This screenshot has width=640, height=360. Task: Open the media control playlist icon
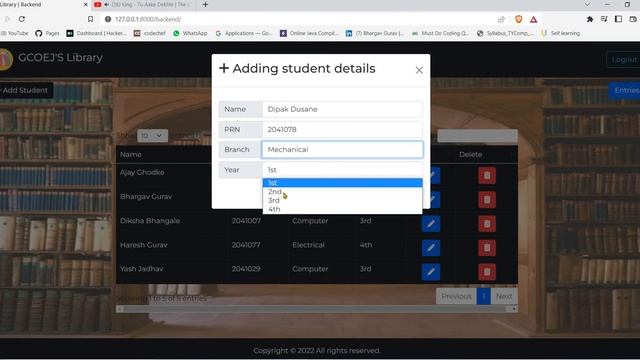point(604,19)
